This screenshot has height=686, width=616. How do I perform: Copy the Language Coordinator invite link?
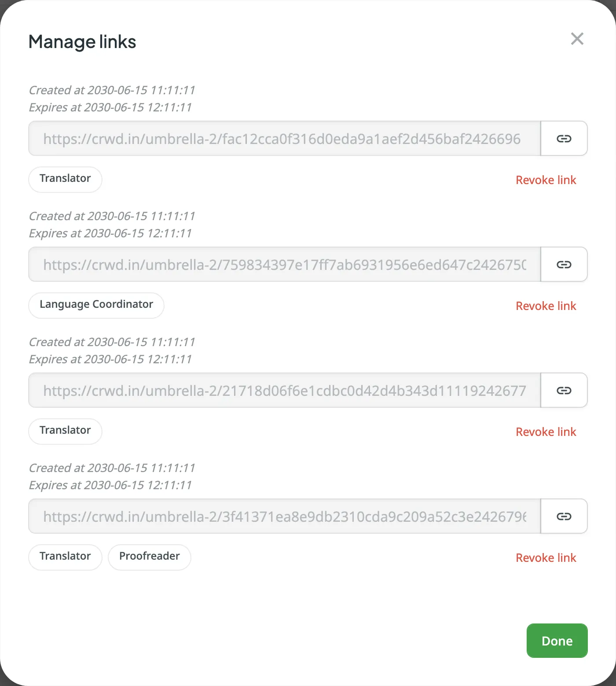click(x=564, y=264)
